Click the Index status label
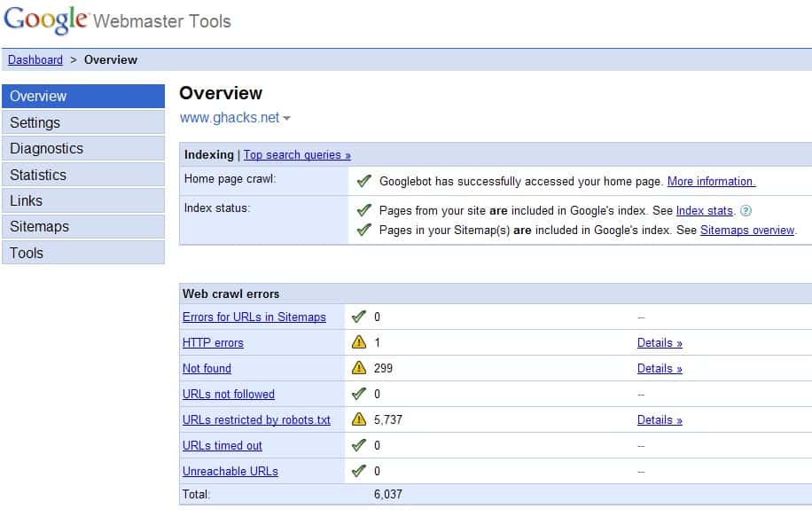This screenshot has width=812, height=517. tap(217, 208)
